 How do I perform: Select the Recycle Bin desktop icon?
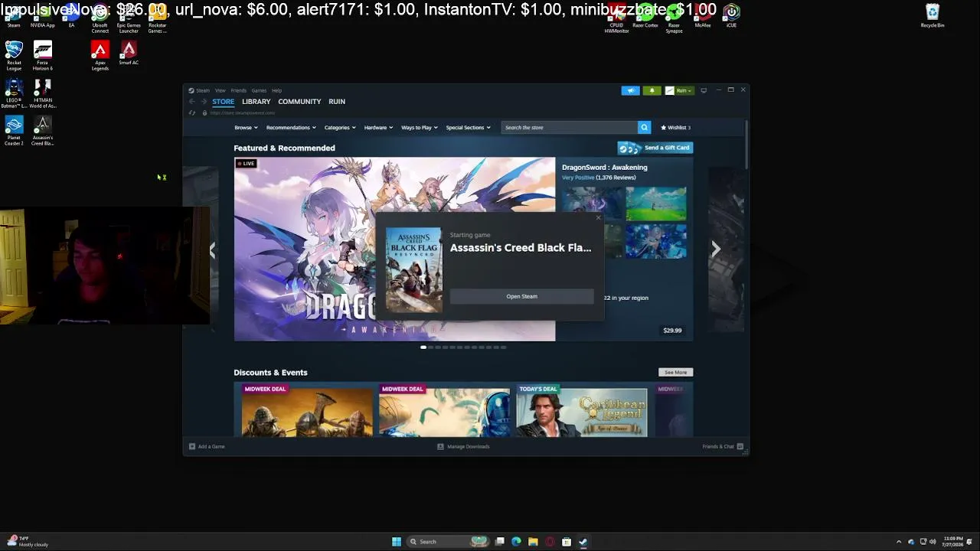click(x=933, y=16)
